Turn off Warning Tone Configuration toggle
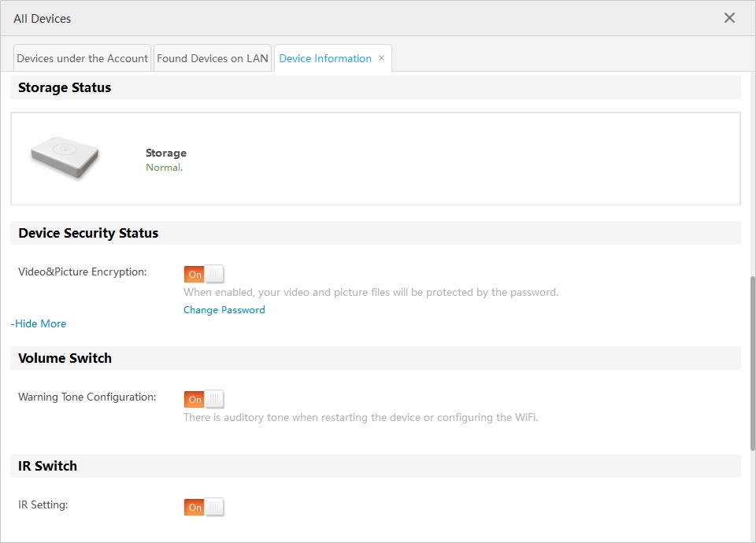This screenshot has height=543, width=756. click(204, 399)
